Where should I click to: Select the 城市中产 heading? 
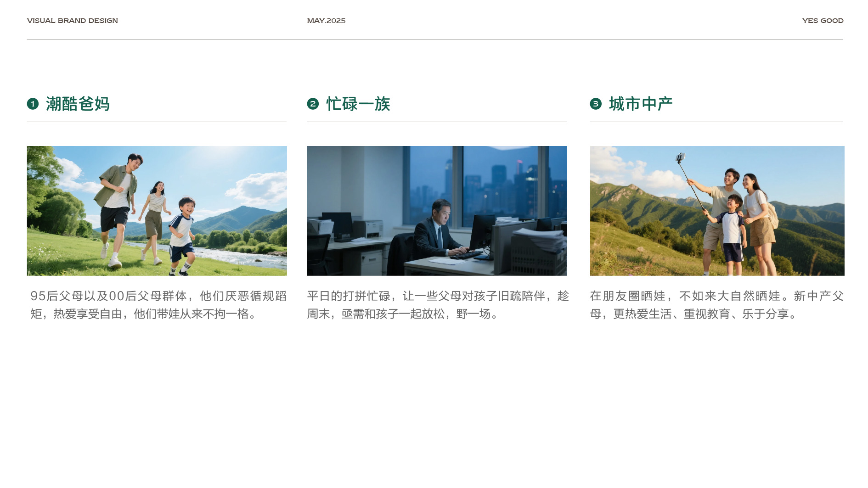641,104
